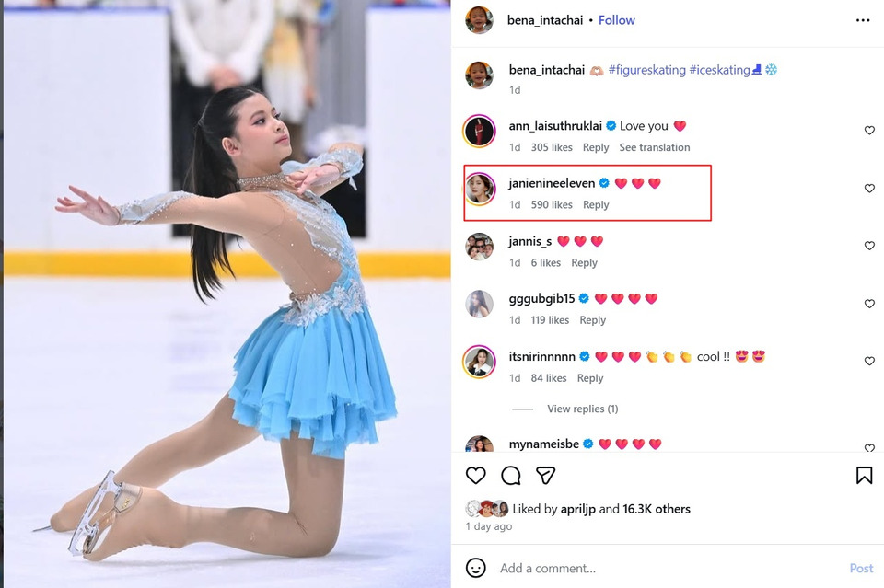This screenshot has height=588, width=884.
Task: Open janienineeleven's profile avatar
Action: 479,189
